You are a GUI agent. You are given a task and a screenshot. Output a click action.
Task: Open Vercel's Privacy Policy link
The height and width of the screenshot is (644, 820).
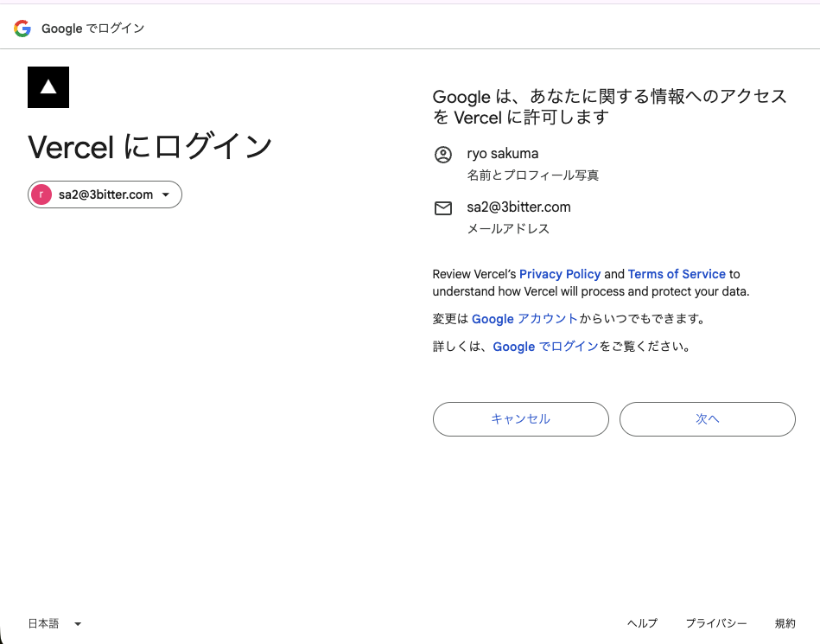560,274
